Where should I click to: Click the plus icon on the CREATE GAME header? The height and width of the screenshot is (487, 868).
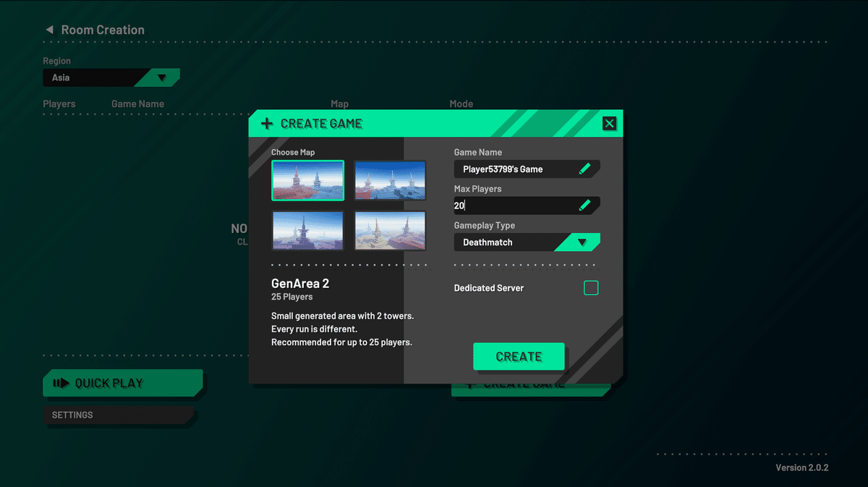pyautogui.click(x=267, y=123)
